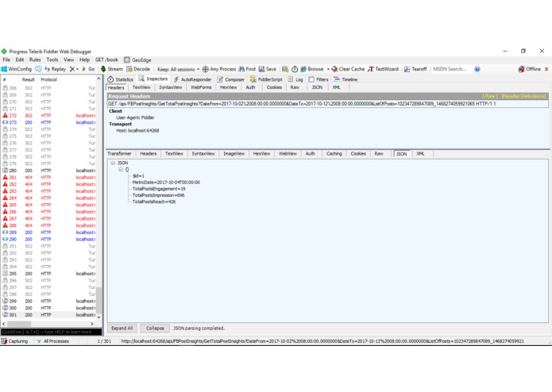Open Keep: All sessions dropdown

(178, 69)
